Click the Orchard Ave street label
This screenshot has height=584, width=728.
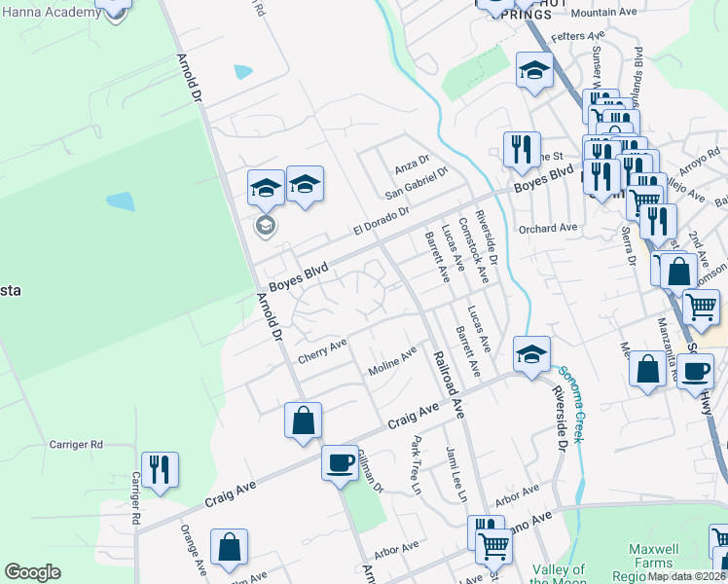click(548, 229)
